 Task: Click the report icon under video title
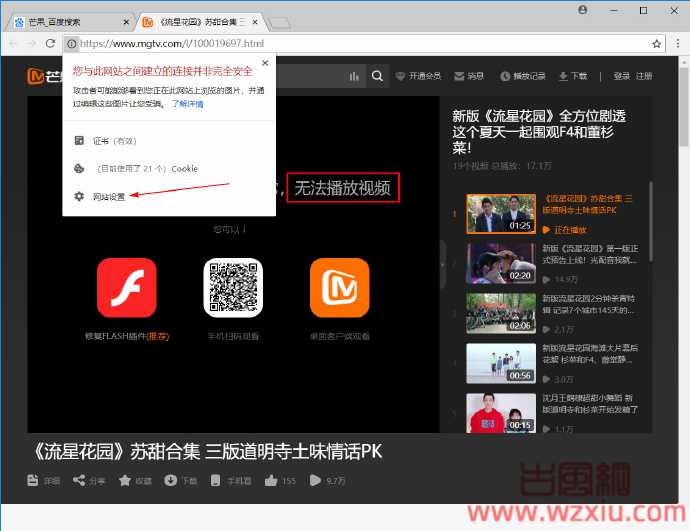(x=33, y=480)
